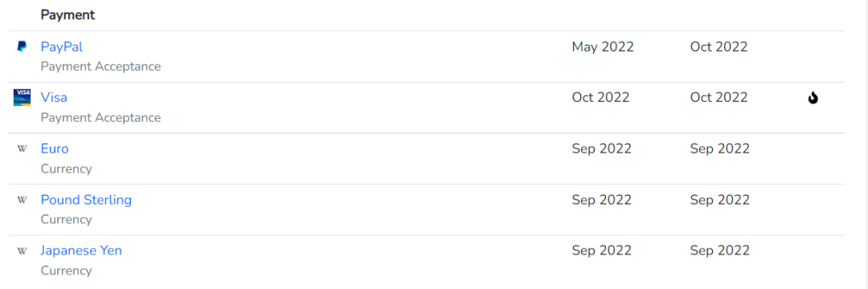This screenshot has width=868, height=289.
Task: Select PayPal's May 2022 first detected date
Action: [603, 47]
